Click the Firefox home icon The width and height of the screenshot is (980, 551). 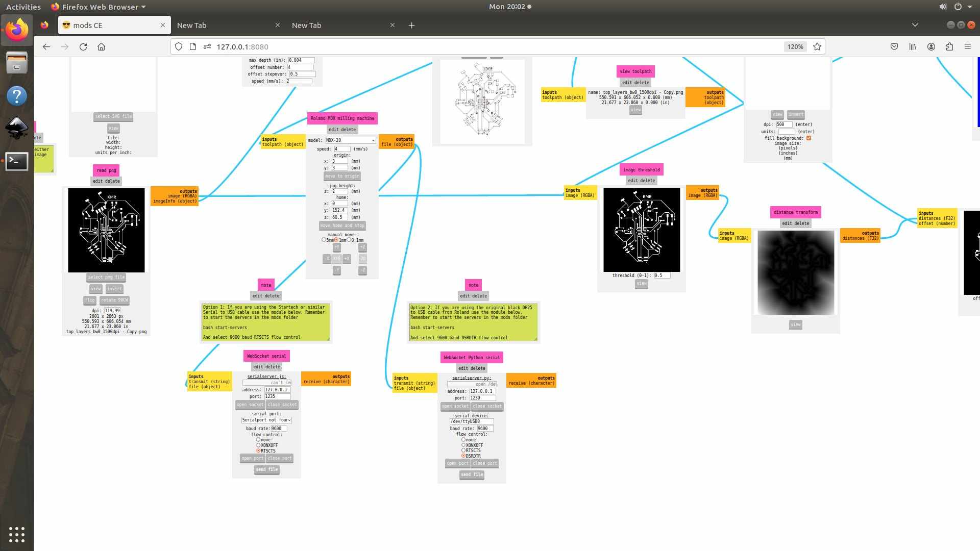click(102, 46)
